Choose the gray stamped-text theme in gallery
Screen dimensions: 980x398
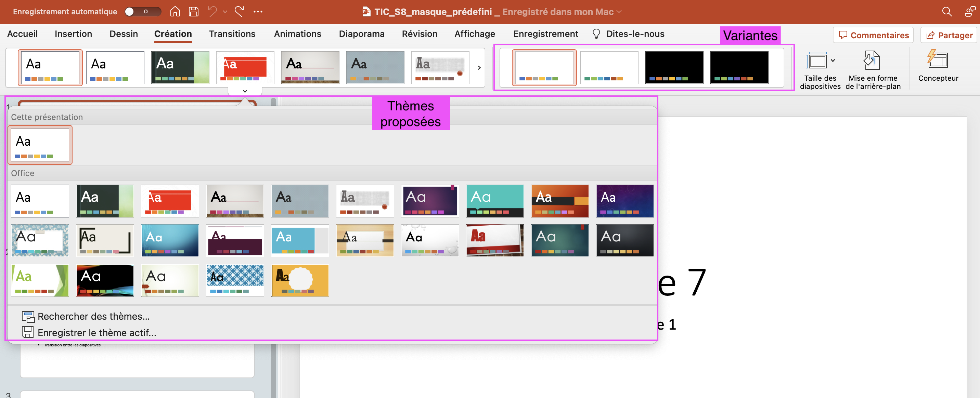click(x=365, y=201)
